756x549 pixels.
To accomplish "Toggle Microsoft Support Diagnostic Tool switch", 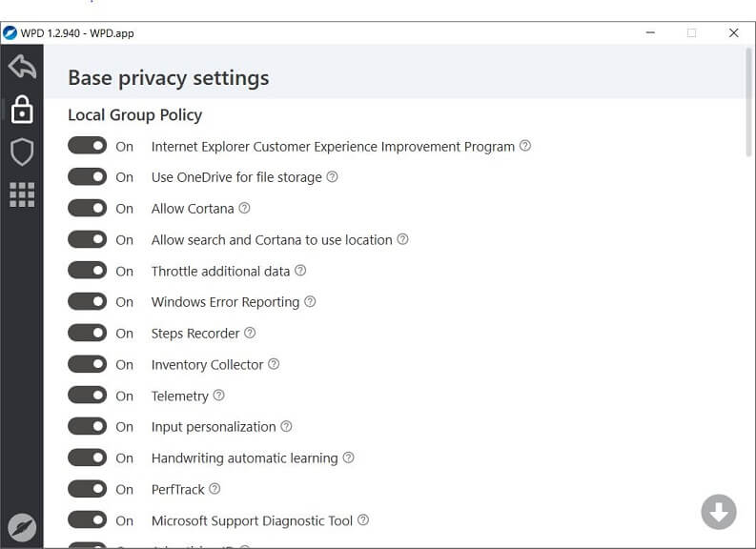I will (88, 520).
